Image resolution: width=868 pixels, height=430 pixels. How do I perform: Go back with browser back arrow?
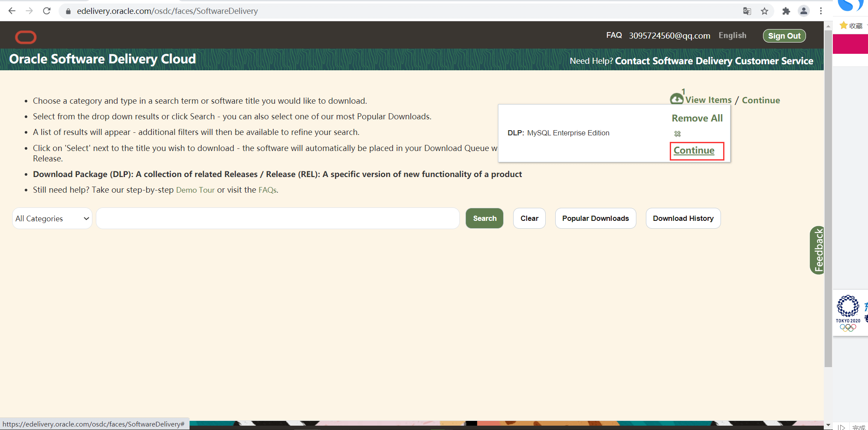[x=12, y=11]
